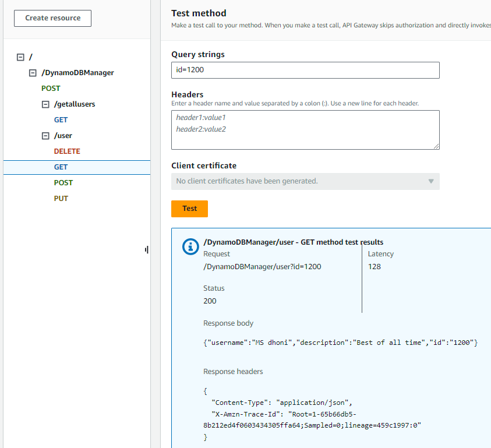This screenshot has width=491, height=448.
Task: Select the POST method under /user
Action: (x=63, y=183)
